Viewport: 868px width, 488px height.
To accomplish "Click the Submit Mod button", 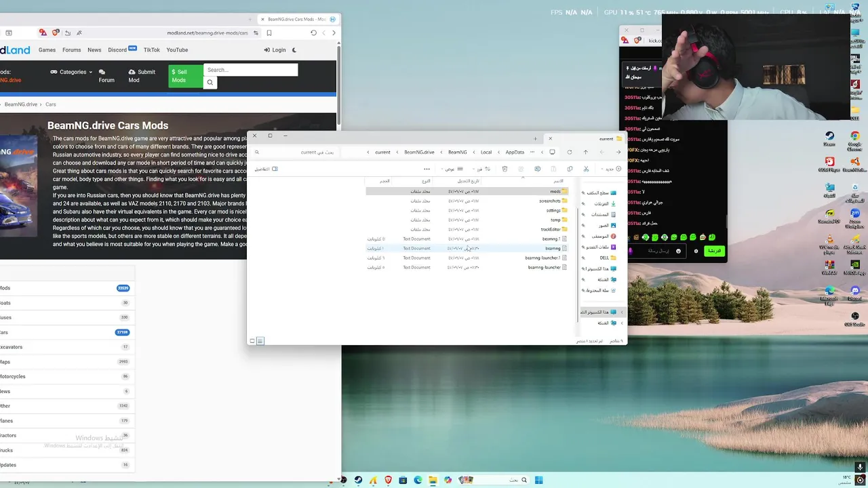I will click(x=142, y=76).
